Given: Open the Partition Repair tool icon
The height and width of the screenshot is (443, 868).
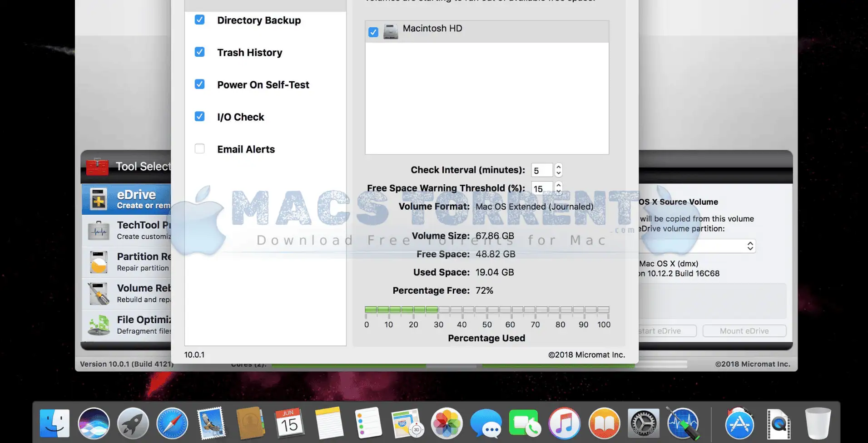Looking at the screenshot, I should click(x=99, y=262).
